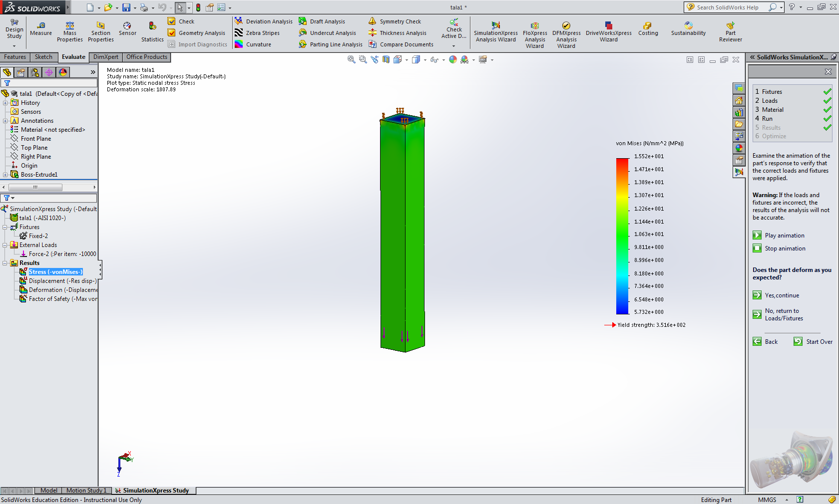The image size is (839, 504).
Task: Select the Measure tool
Action: click(x=41, y=29)
